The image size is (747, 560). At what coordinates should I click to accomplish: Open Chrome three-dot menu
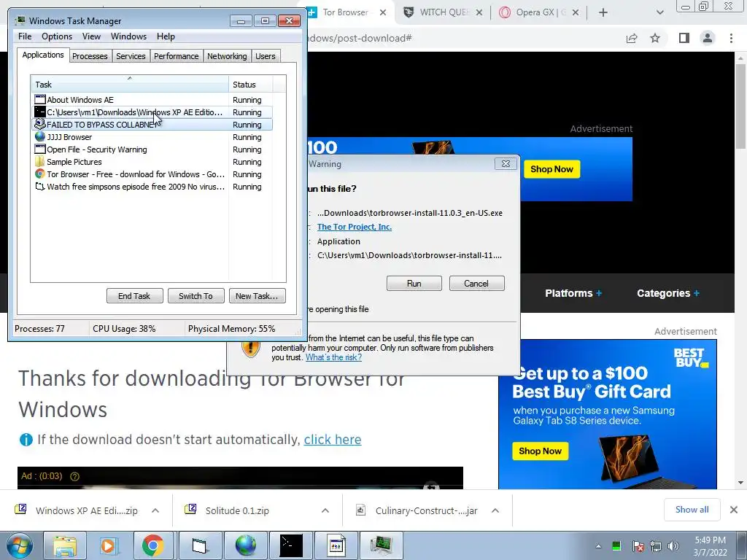(x=731, y=38)
